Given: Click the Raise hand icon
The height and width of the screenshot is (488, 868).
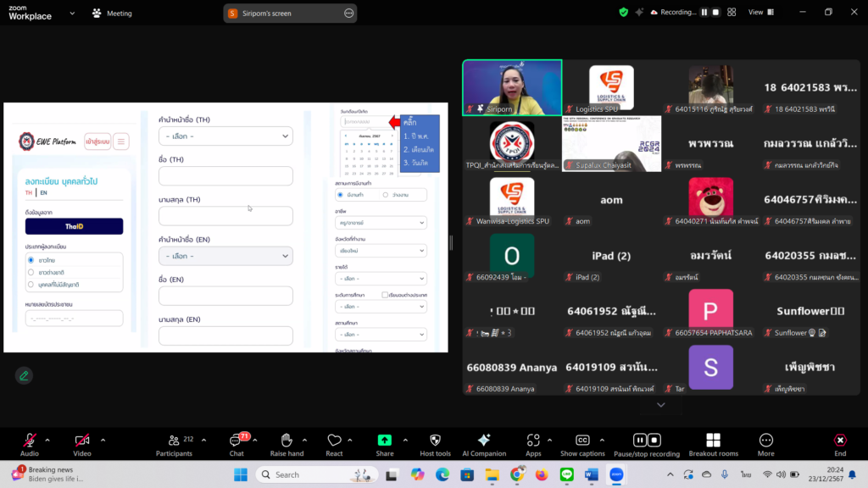Looking at the screenshot, I should tap(287, 441).
